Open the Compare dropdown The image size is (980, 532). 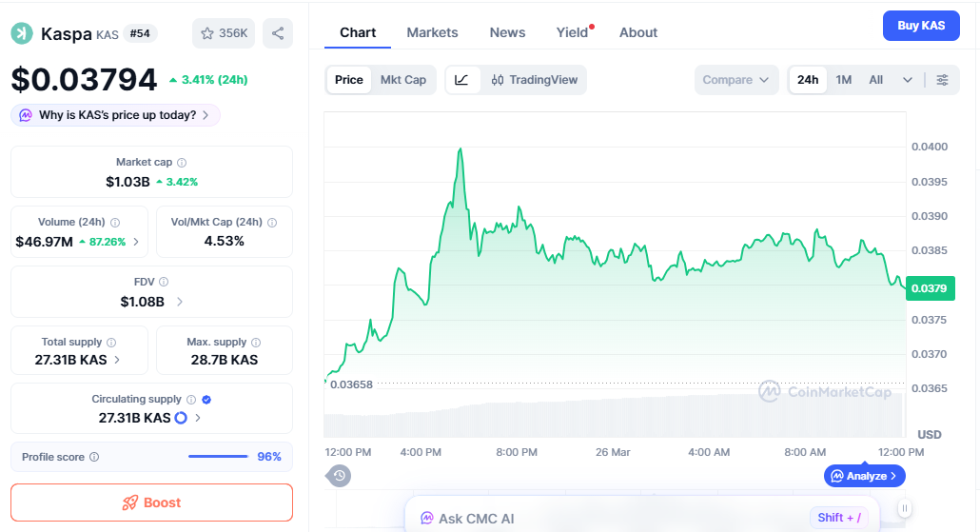[736, 80]
